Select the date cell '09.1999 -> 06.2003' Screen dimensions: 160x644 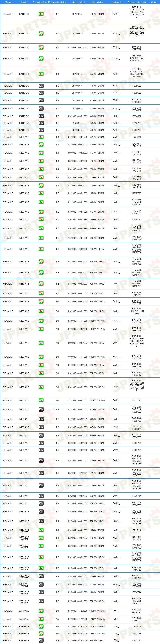78,116
